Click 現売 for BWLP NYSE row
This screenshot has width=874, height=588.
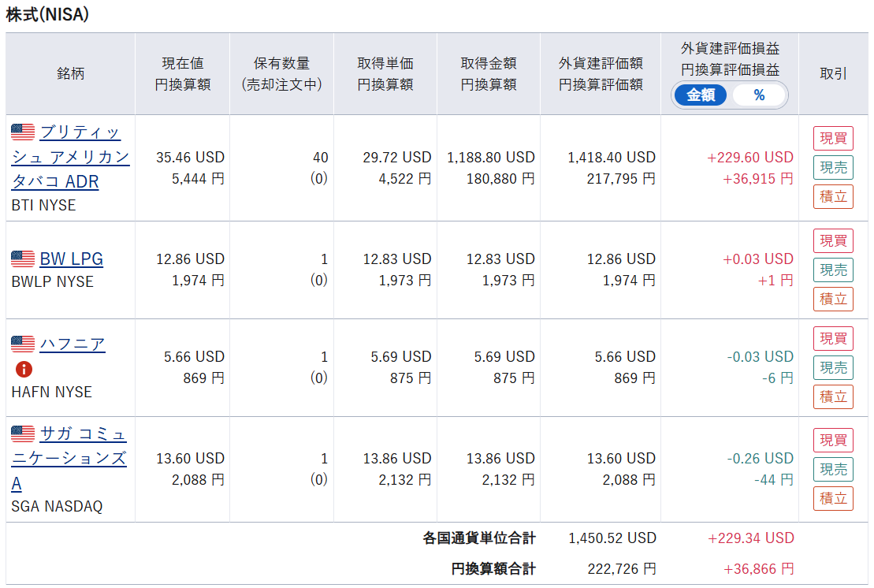[833, 270]
